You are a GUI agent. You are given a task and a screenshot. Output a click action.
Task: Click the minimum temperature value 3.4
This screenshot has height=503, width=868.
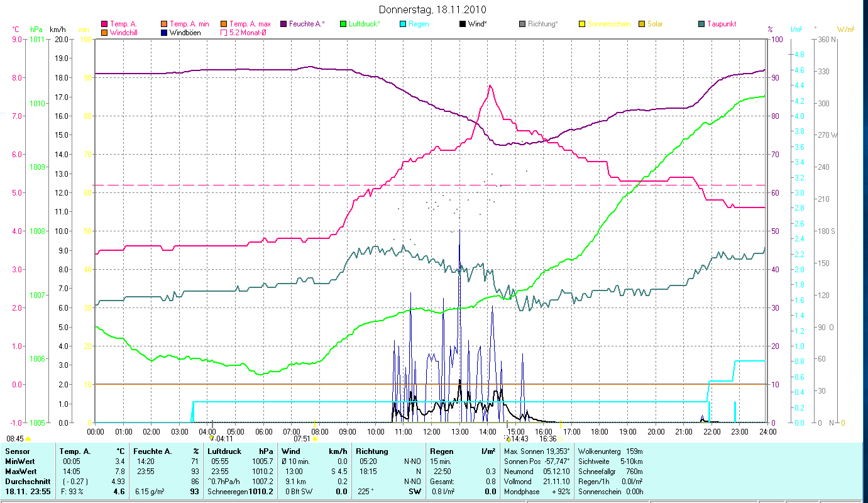(x=119, y=461)
